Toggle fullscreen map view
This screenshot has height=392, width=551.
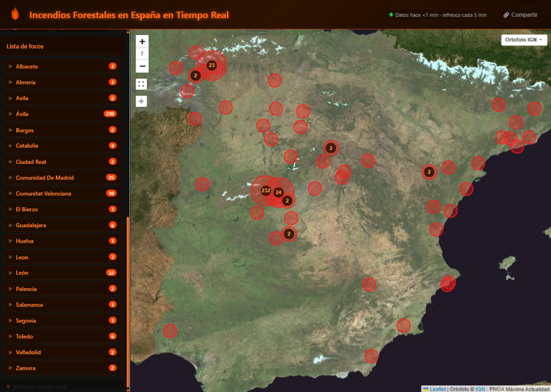pyautogui.click(x=142, y=84)
